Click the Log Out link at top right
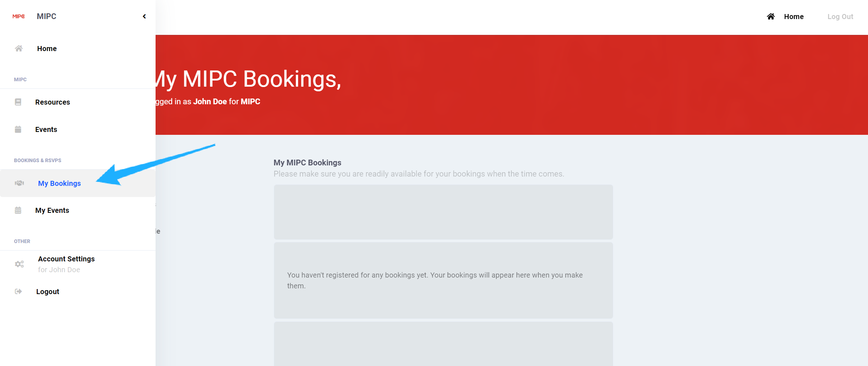868x366 pixels. [x=840, y=17]
